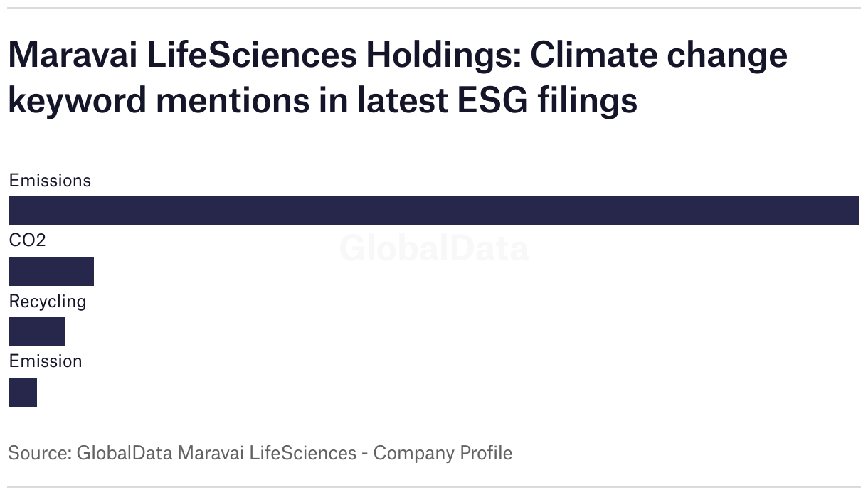Click the "Recycling" category label

tap(48, 302)
